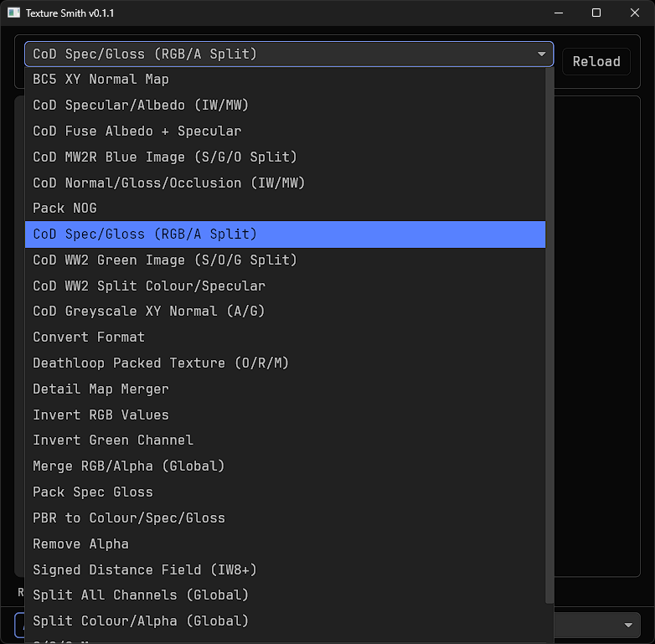This screenshot has height=644, width=655.
Task: Select Pack Spec Gloss entry
Action: click(286, 492)
